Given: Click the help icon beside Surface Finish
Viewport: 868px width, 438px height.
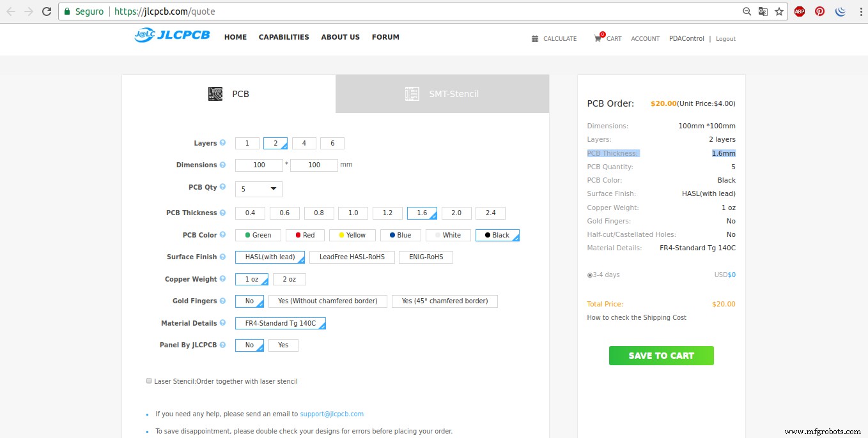Looking at the screenshot, I should 222,257.
